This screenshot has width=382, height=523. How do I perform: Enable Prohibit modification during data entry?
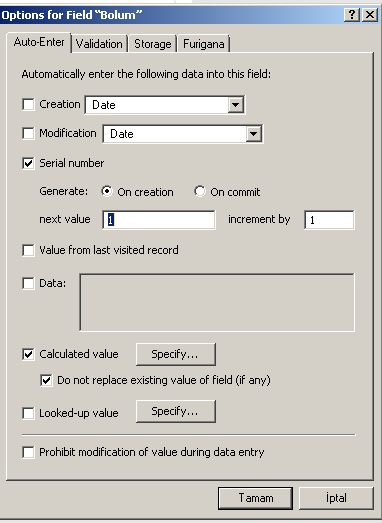(x=28, y=453)
